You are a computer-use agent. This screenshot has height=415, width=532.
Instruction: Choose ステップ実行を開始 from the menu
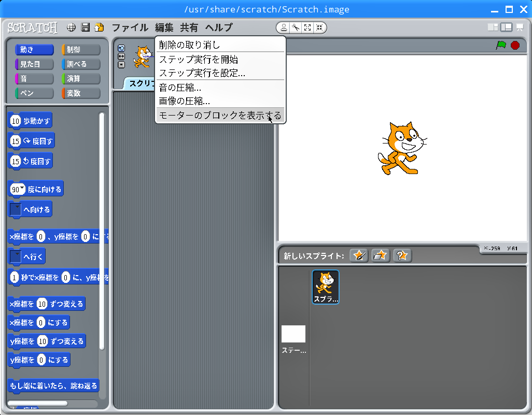tap(220, 60)
